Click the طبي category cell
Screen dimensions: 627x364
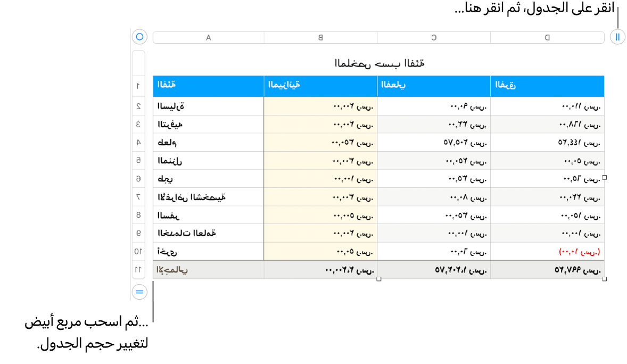click(x=208, y=179)
